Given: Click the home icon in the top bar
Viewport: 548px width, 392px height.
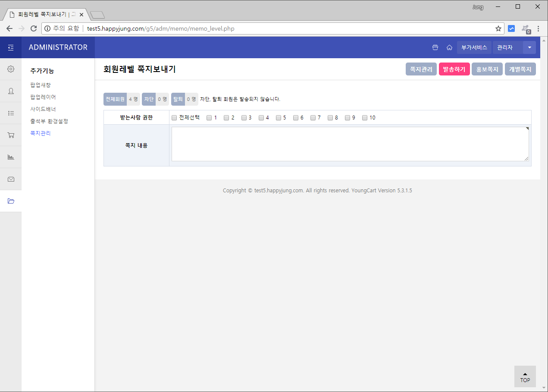Looking at the screenshot, I should pos(450,47).
